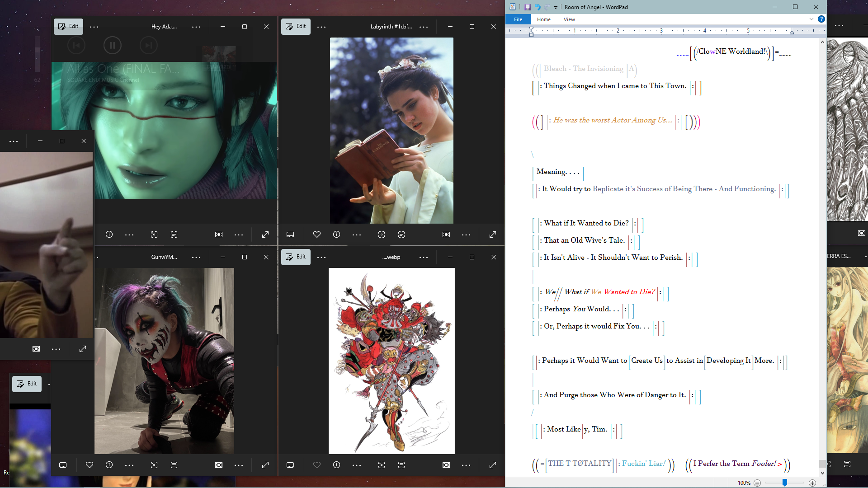Open the See more menu beside the Labyrinth Edit button
Viewport: 868px width, 488px height.
(x=321, y=27)
